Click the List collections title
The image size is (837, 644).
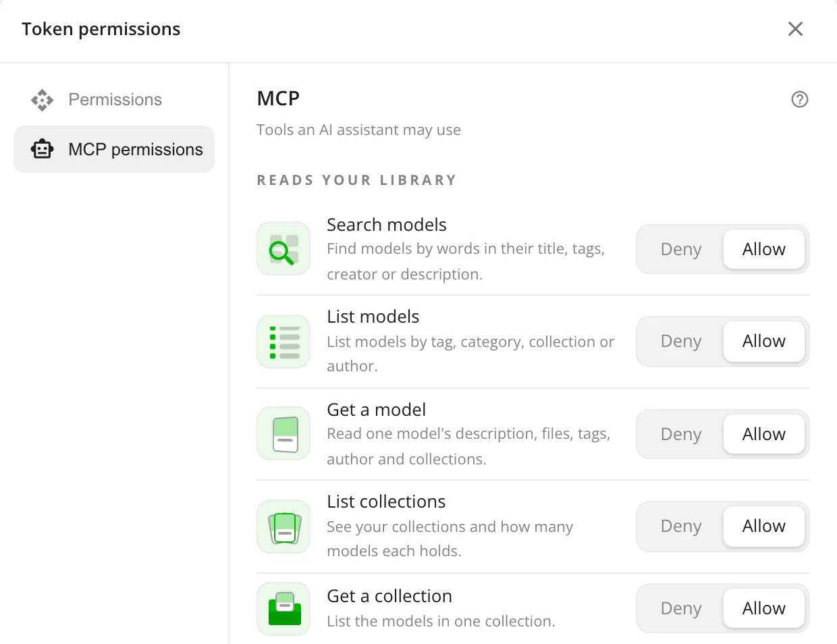(x=386, y=502)
